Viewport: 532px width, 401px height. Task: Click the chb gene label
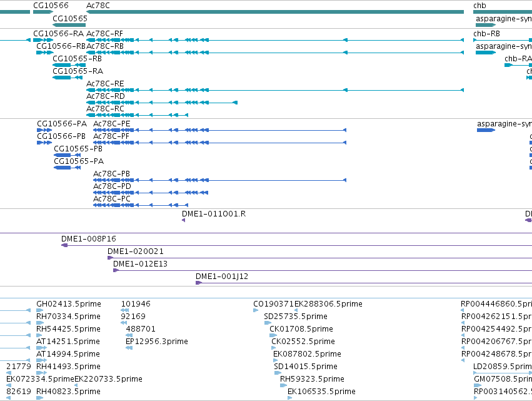479,6
